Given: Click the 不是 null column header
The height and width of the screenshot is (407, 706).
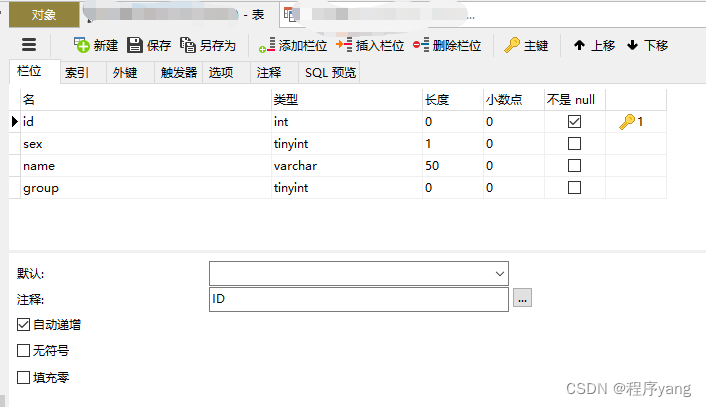Looking at the screenshot, I should 575,99.
